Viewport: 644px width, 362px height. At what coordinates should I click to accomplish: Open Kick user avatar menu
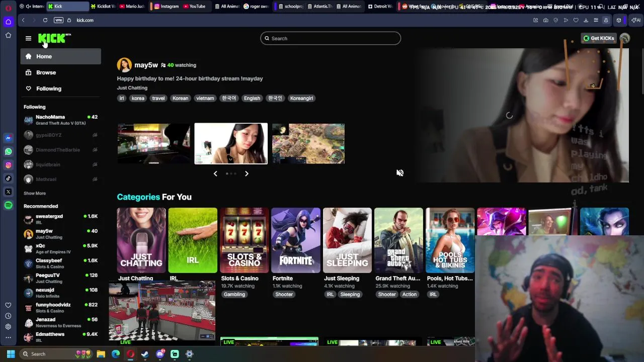[x=625, y=38]
